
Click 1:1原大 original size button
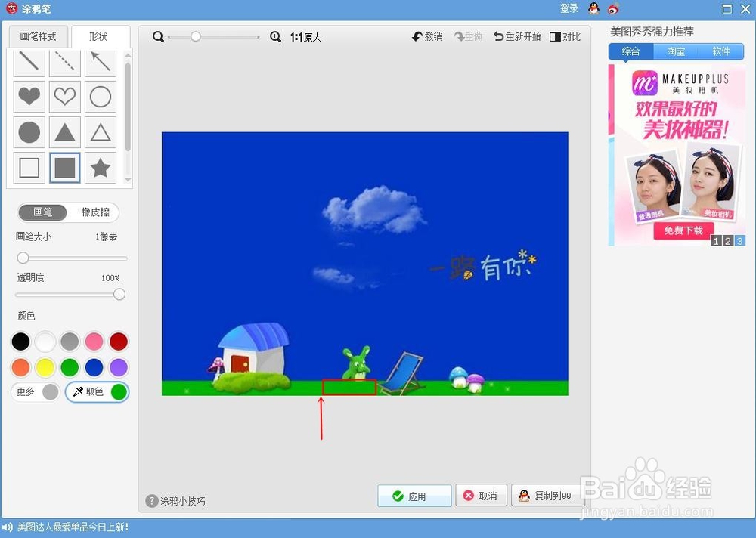(305, 37)
